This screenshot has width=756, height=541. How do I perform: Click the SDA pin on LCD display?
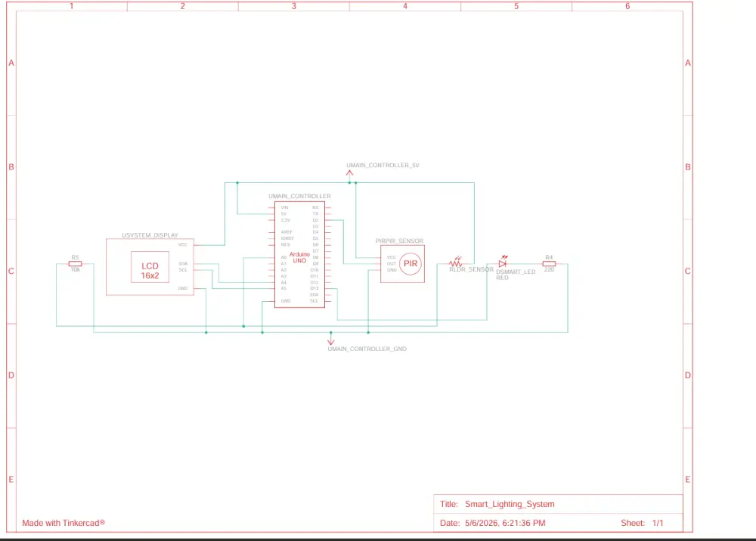point(183,264)
